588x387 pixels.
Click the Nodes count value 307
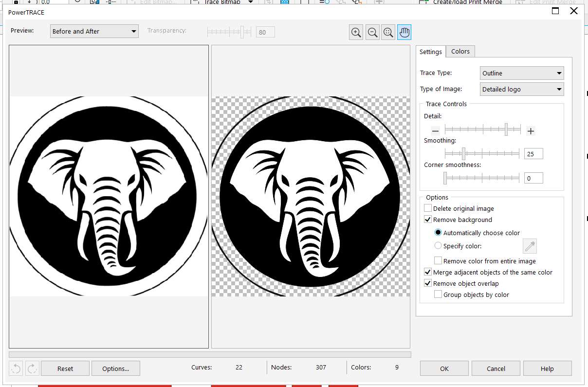(321, 368)
